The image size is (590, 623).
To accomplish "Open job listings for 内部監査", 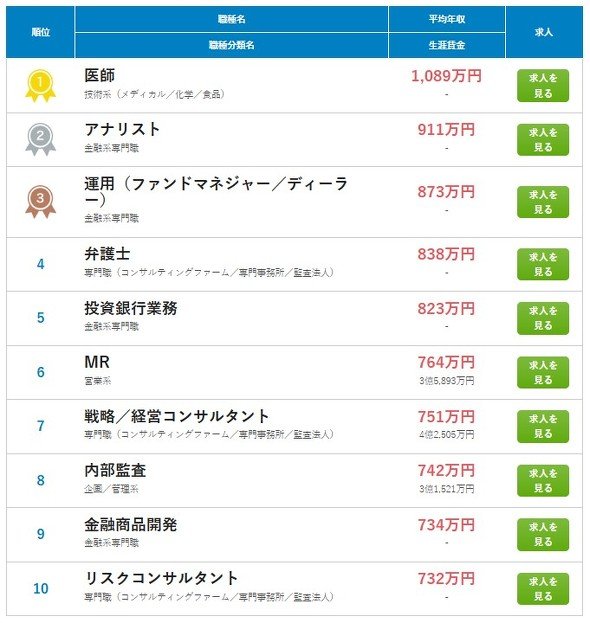I will (x=543, y=481).
